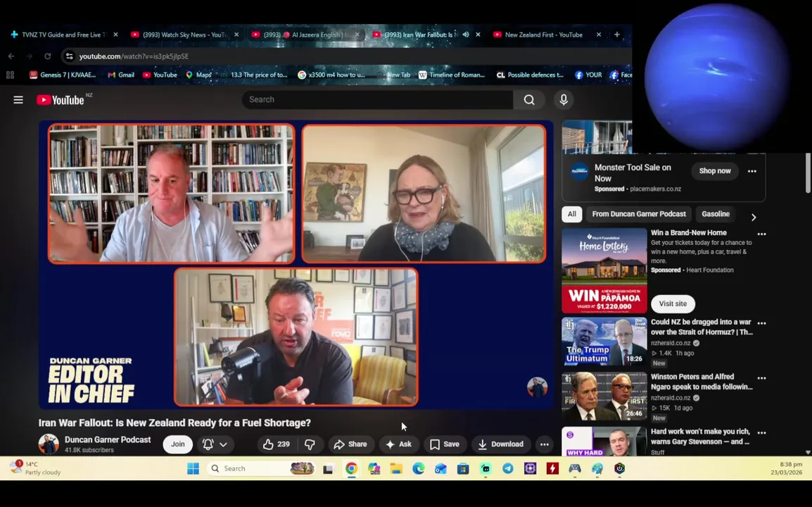Switch to New Zealand First YouTube tab
This screenshot has width=812, height=507.
point(543,35)
